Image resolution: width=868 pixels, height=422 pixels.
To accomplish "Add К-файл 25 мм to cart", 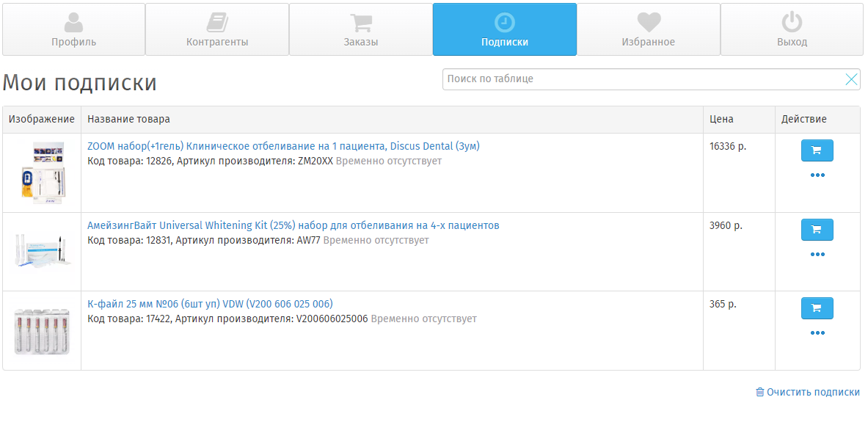I will 817,308.
